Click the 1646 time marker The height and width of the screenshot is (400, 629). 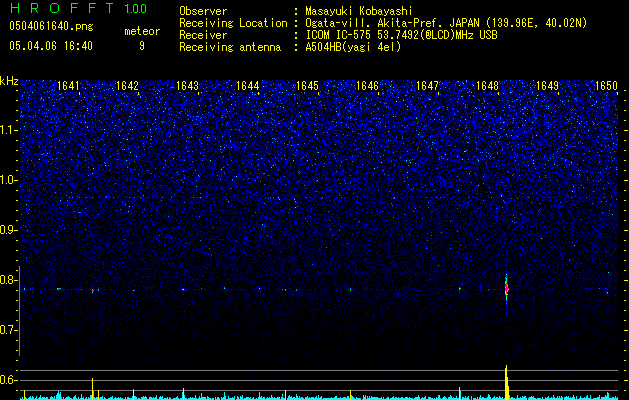(x=367, y=85)
